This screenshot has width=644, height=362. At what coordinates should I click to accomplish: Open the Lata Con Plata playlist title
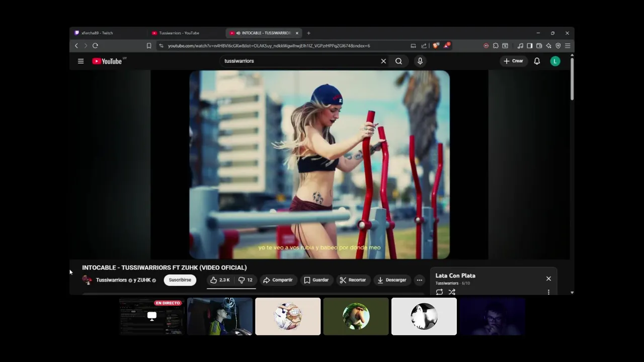[x=455, y=276]
